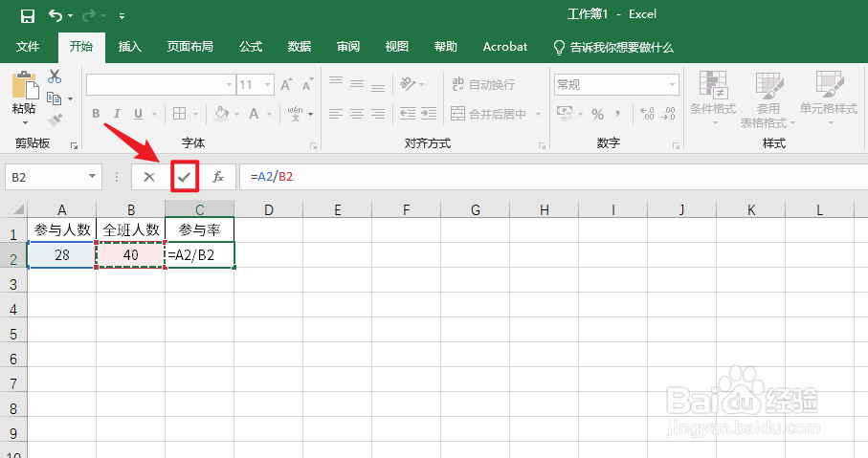
Task: Click the Copy icon
Action: pyautogui.click(x=55, y=98)
